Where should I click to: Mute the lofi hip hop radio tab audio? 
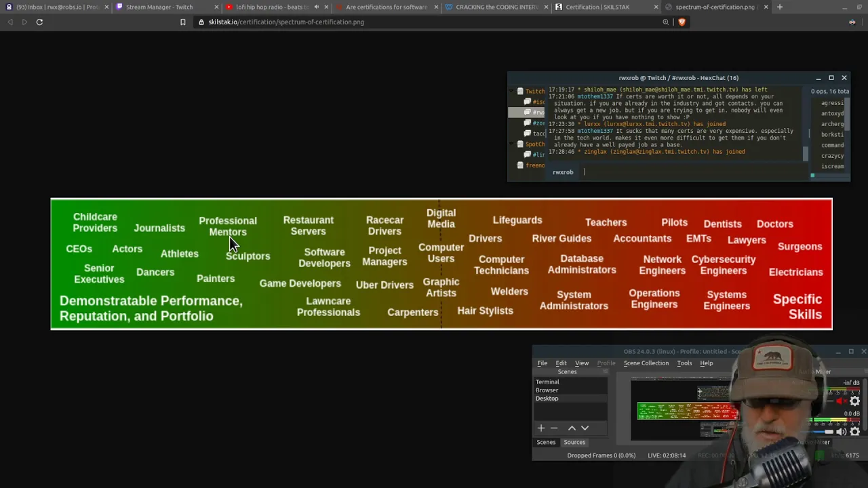[x=315, y=7]
